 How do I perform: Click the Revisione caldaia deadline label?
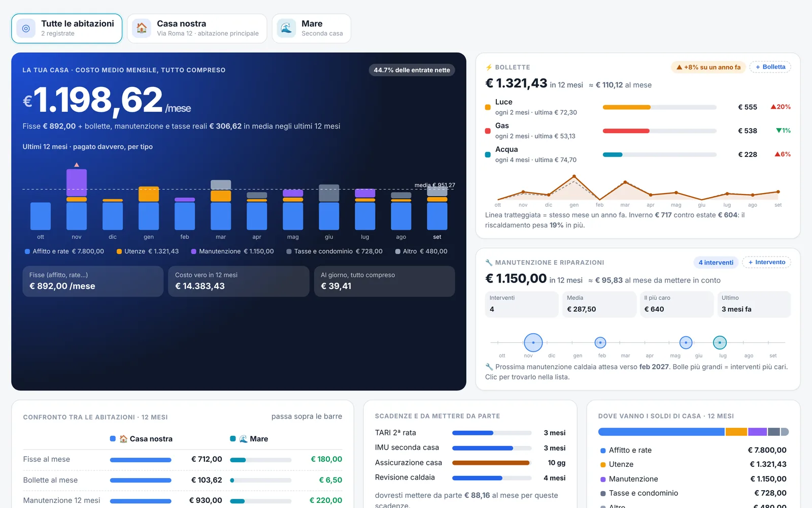click(x=405, y=478)
